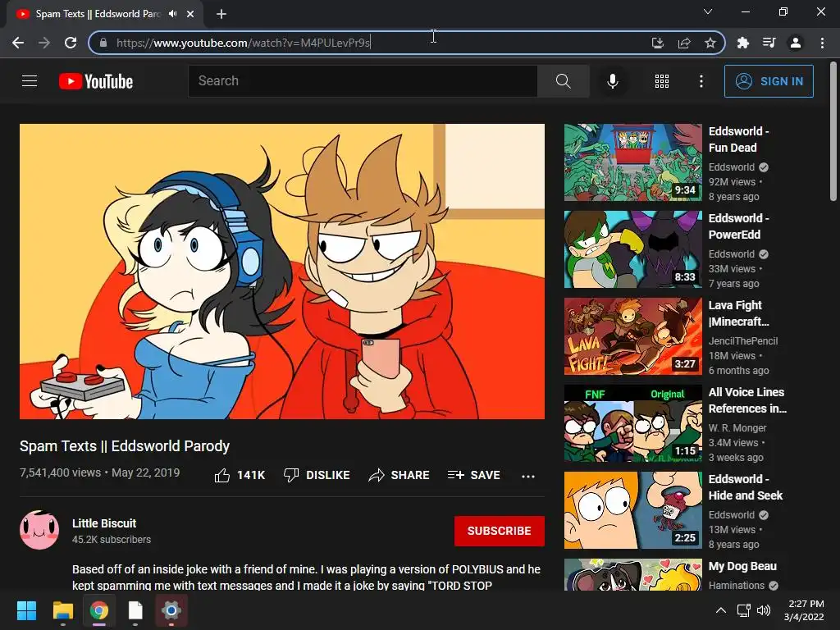Viewport: 840px width, 630px height.
Task: Click the YouTube search box
Action: (363, 81)
